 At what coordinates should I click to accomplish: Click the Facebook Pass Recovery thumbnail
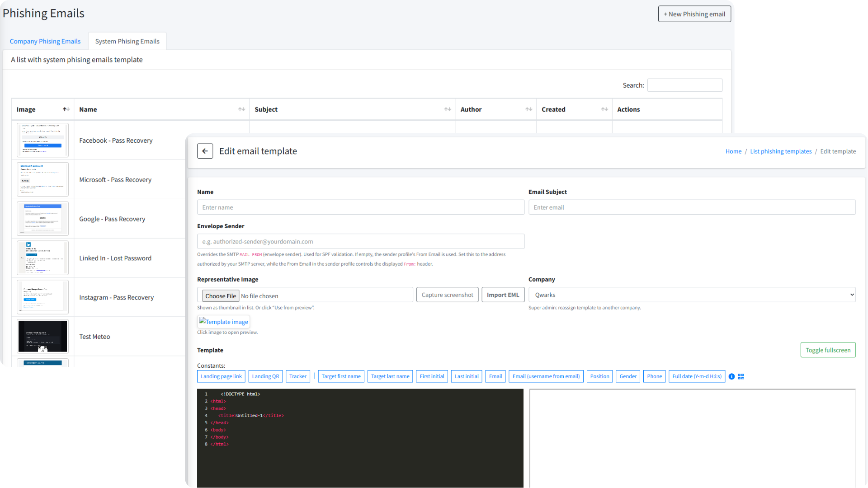point(42,140)
